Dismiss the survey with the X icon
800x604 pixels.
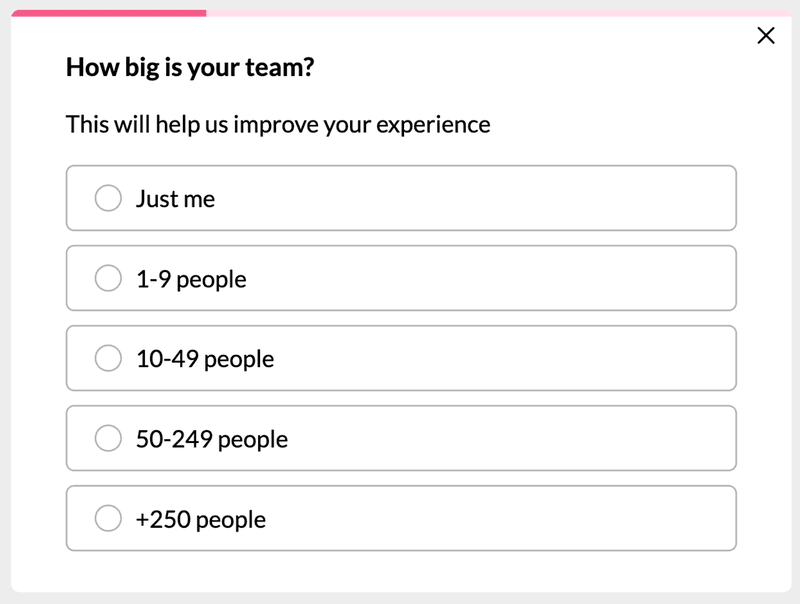coord(766,35)
